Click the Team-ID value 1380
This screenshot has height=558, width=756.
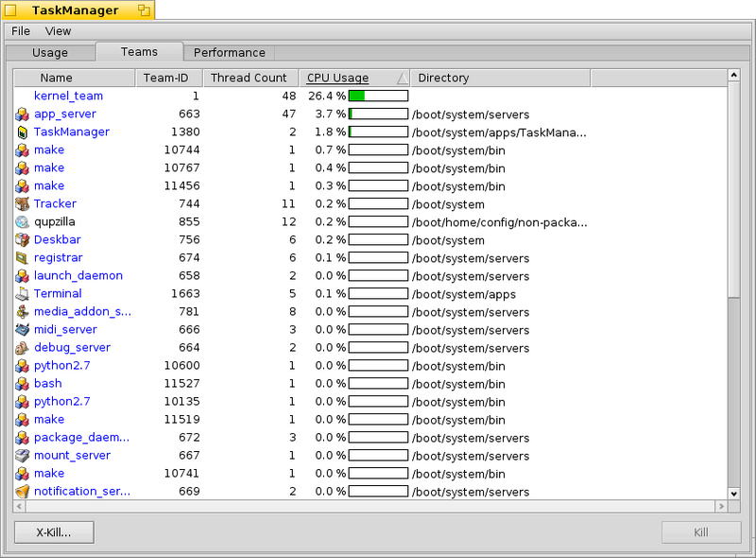pyautogui.click(x=185, y=131)
